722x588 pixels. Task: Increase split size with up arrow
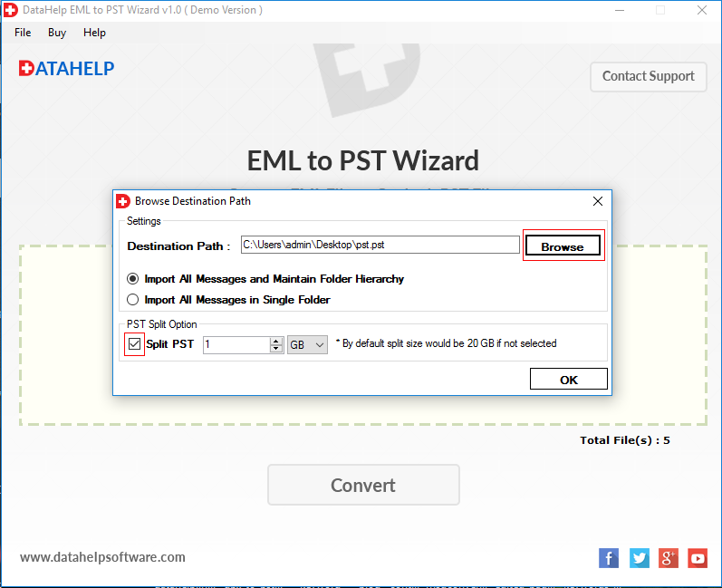pyautogui.click(x=276, y=341)
